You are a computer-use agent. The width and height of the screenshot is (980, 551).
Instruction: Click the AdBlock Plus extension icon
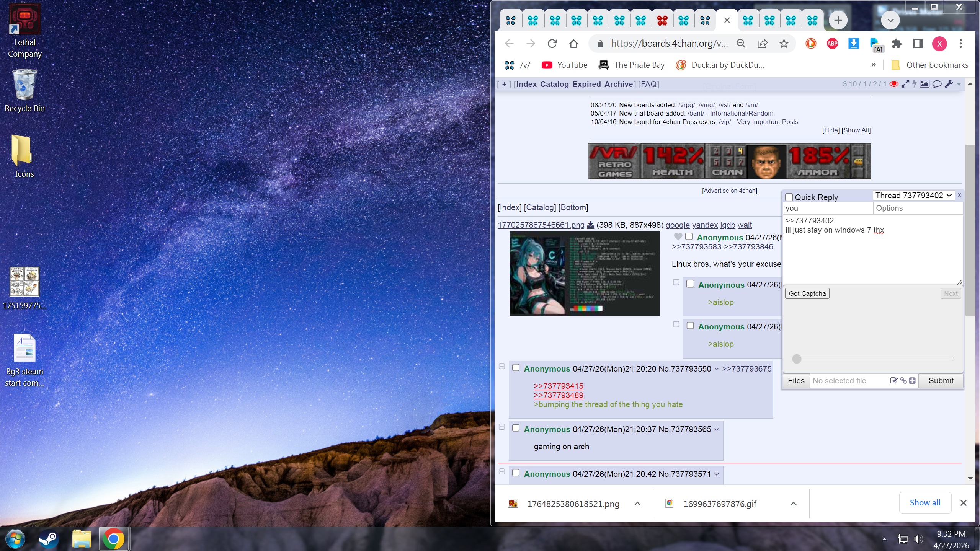click(832, 44)
